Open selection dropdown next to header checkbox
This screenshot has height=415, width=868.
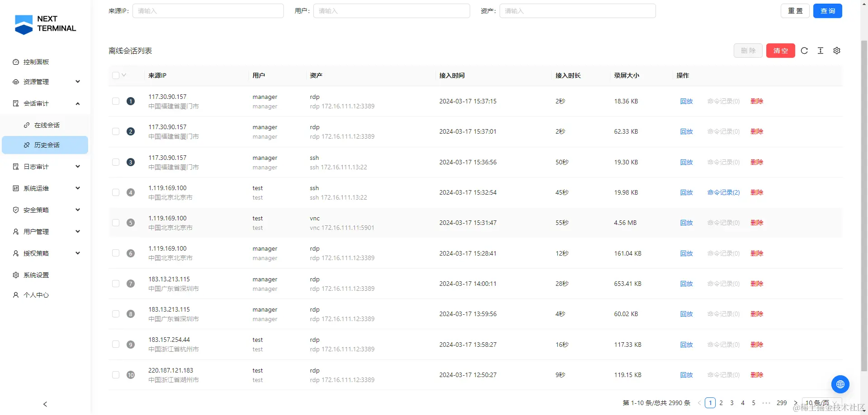[124, 75]
